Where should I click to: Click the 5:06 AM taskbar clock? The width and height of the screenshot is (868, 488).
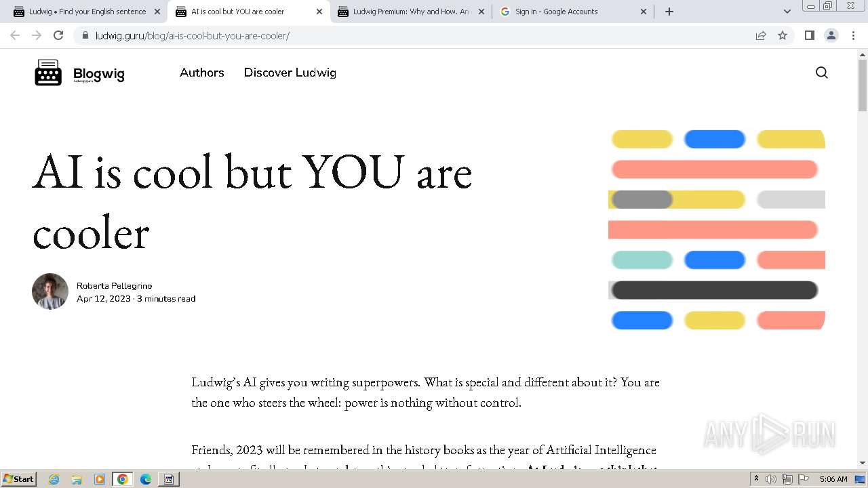tap(833, 479)
